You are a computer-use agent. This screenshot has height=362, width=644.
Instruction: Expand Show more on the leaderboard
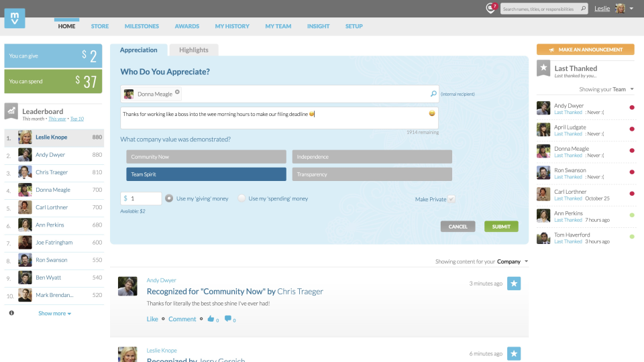[54, 313]
